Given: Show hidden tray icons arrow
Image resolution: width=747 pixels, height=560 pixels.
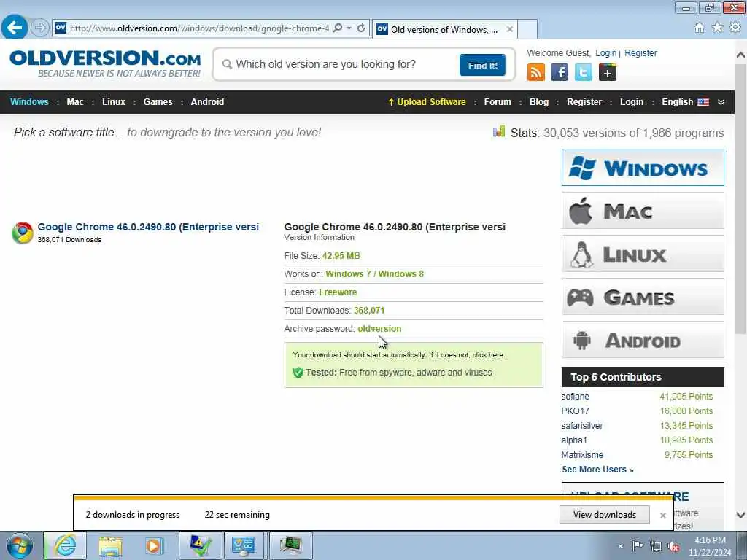Looking at the screenshot, I should pos(620,546).
